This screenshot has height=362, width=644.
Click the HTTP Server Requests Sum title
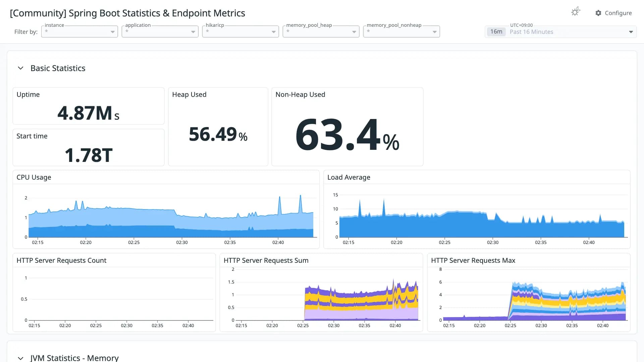266,260
